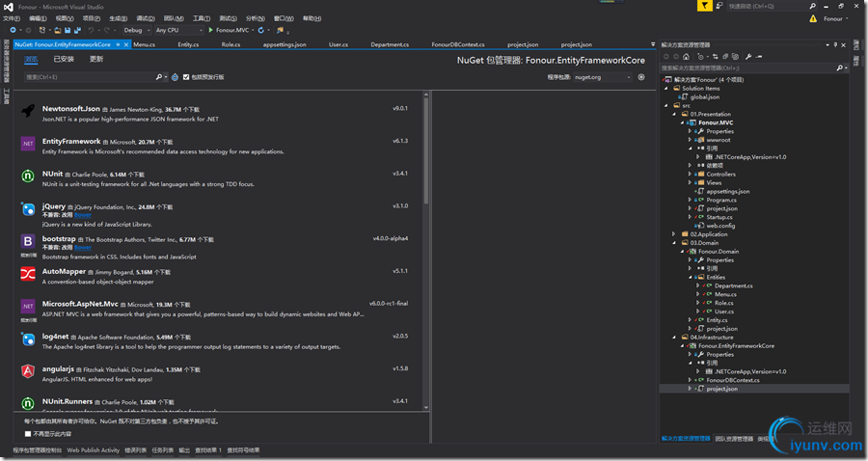The height and width of the screenshot is (461, 868).
Task: Click the Navigate Backward toolbar icon
Action: pos(13,30)
